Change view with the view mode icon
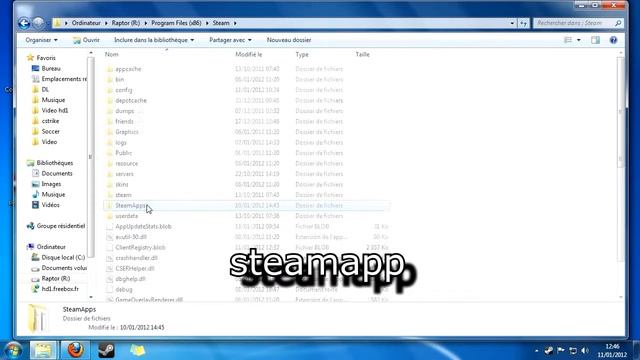Image resolution: width=640 pixels, height=360 pixels. (568, 40)
